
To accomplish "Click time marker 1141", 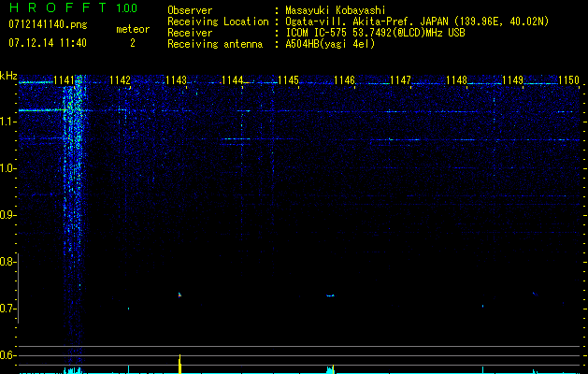I will click(x=65, y=80).
